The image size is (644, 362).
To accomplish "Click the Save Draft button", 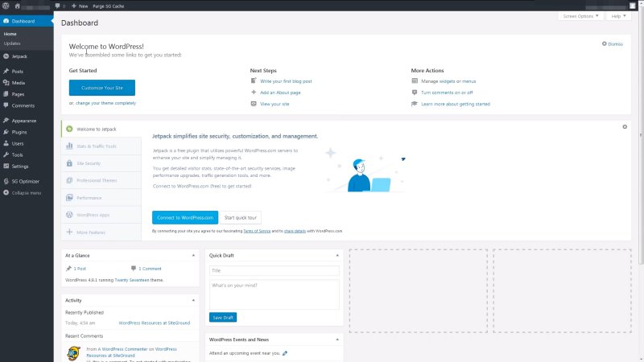I will 223,317.
